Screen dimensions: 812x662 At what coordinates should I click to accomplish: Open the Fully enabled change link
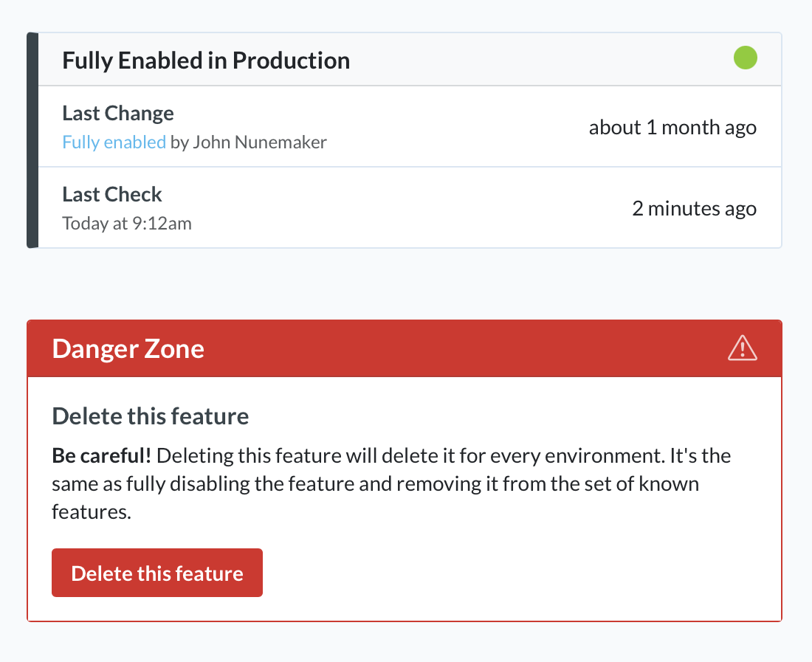tap(114, 142)
